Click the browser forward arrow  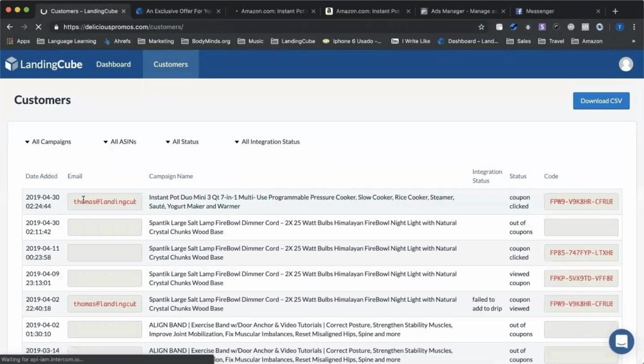point(25,26)
